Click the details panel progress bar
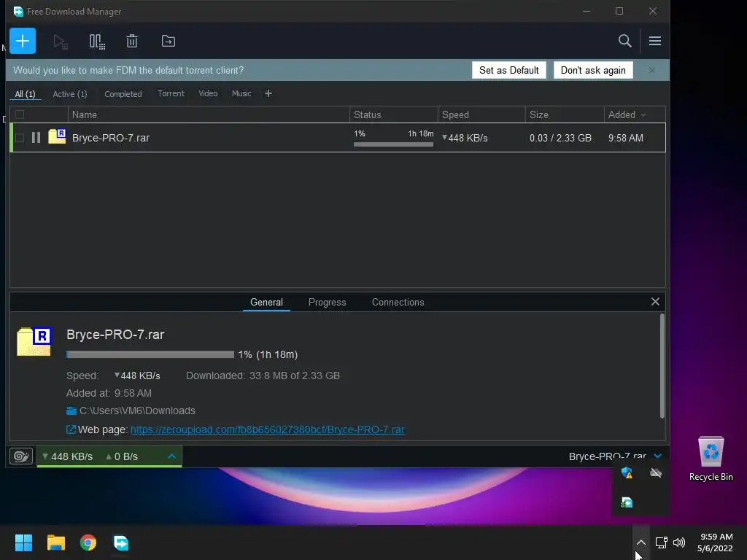 coord(150,354)
